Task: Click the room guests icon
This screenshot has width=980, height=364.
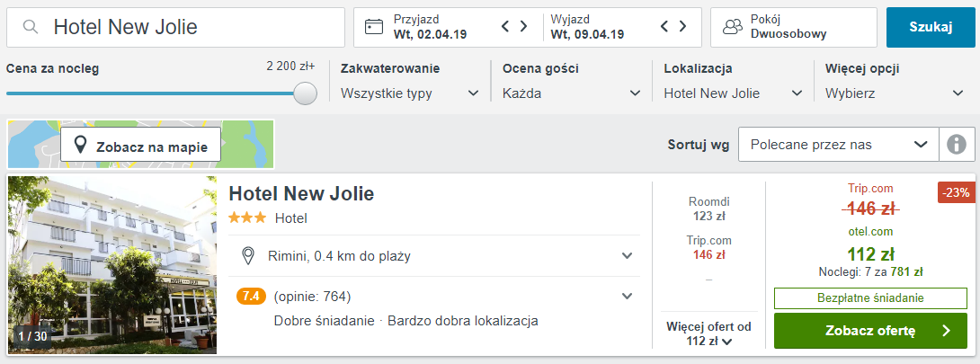Action: (732, 27)
